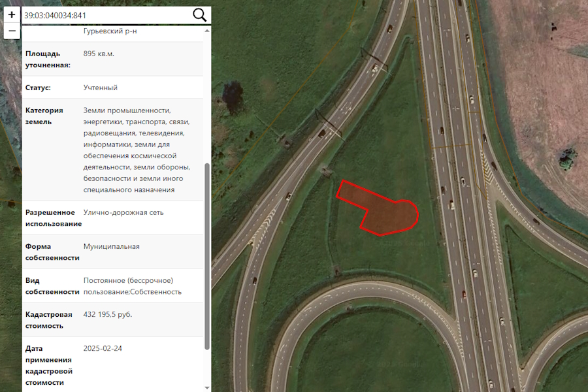588x392 pixels.
Task: Click the Улично-дорожная сеть permitted use text
Action: coord(123,213)
